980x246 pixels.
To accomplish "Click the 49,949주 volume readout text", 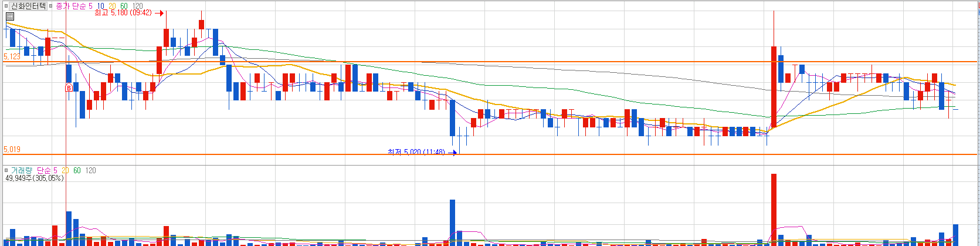I will [35, 178].
